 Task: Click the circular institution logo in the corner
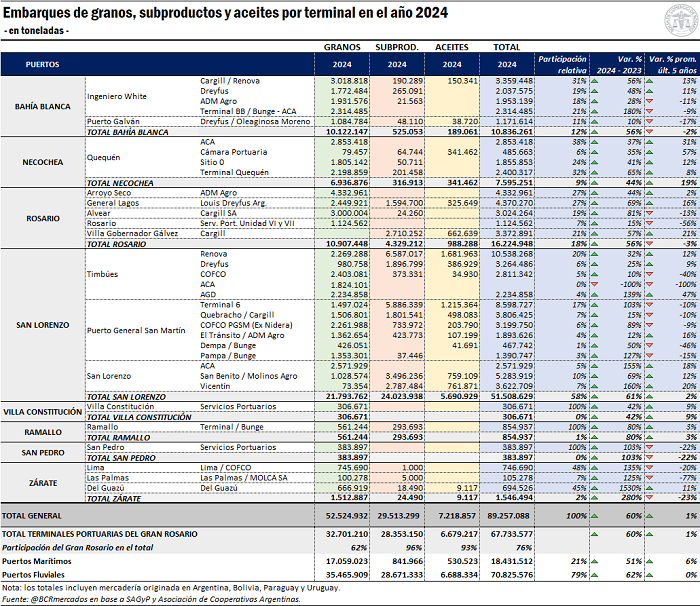tap(681, 20)
